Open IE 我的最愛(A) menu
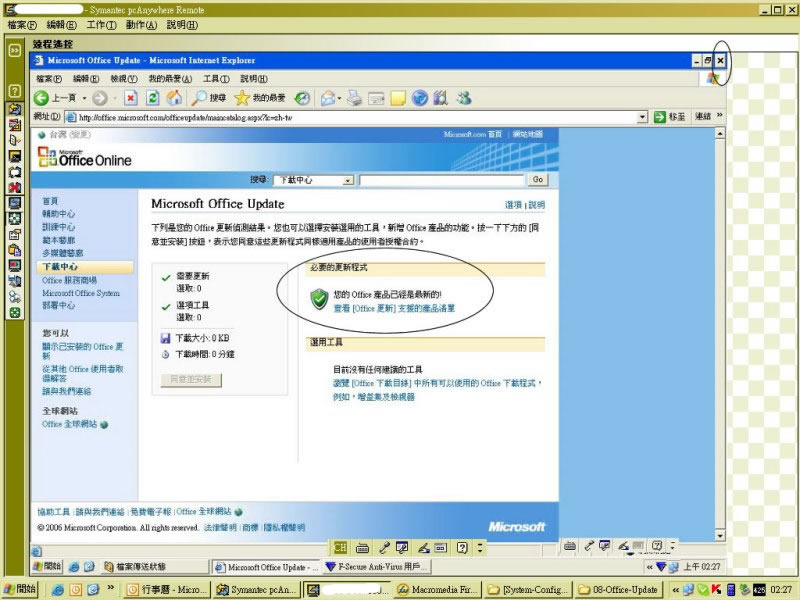Image resolution: width=800 pixels, height=600 pixels. pos(170,79)
